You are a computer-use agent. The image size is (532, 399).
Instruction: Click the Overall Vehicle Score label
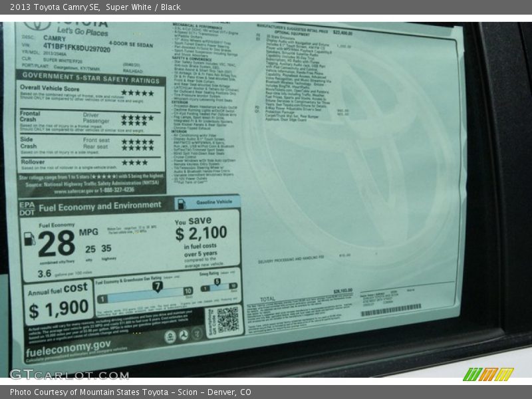coord(49,88)
